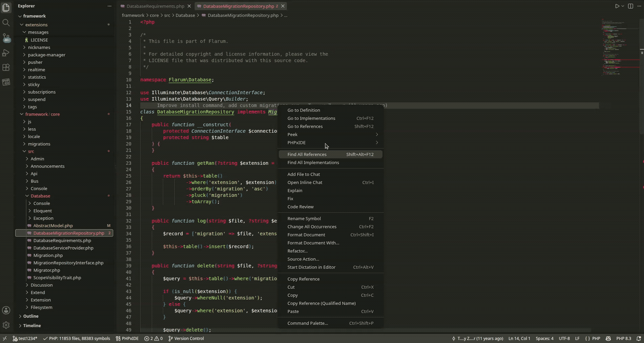Choose Add File to Chat
This screenshot has width=644, height=343.
point(330,174)
